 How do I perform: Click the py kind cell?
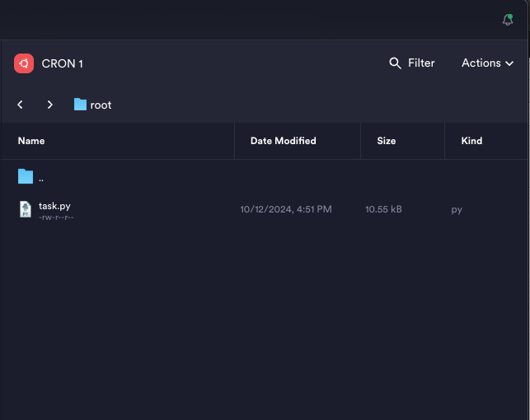(457, 210)
